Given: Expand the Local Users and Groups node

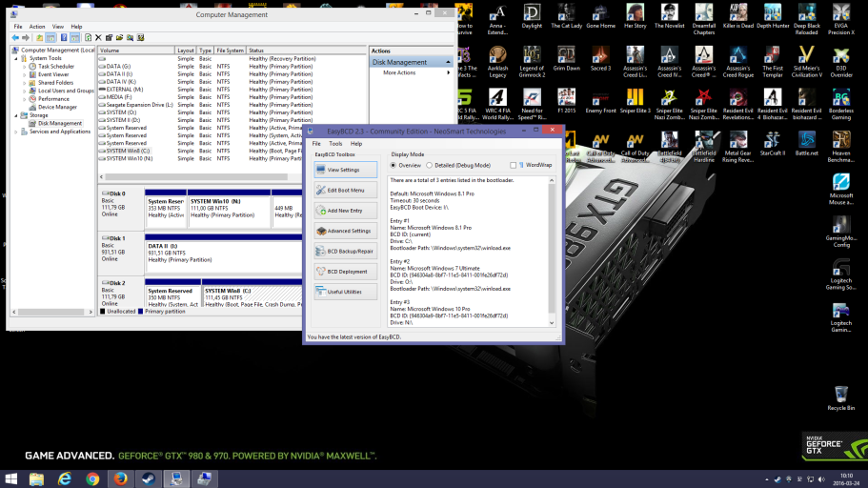Looking at the screenshot, I should [25, 91].
